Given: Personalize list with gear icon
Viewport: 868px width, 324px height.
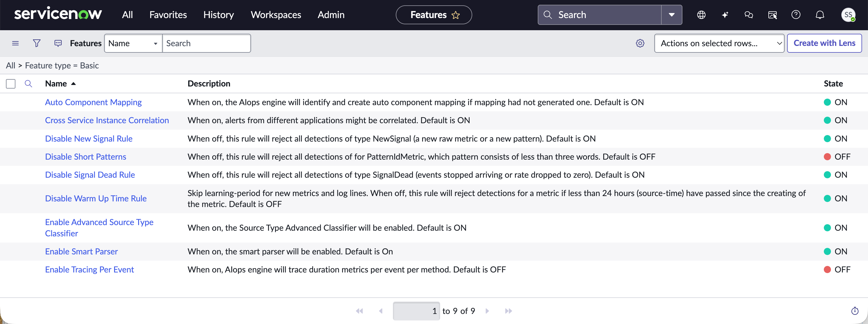Looking at the screenshot, I should click(x=640, y=43).
